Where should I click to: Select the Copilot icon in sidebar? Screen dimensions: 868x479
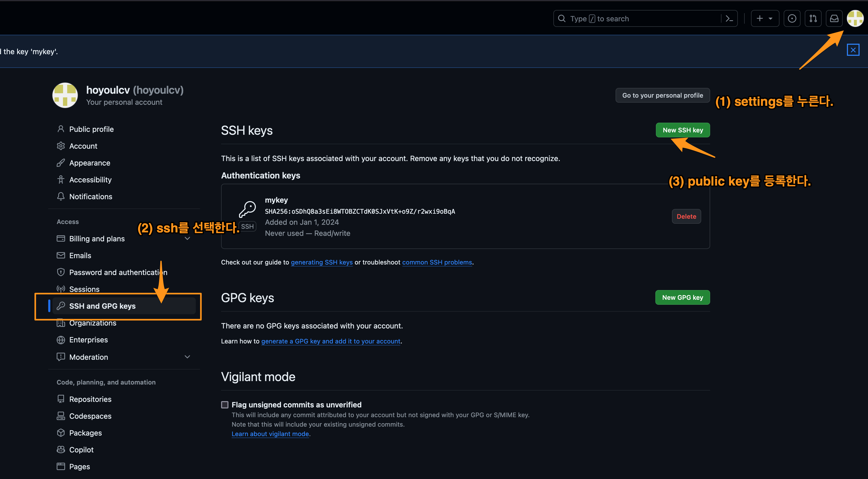point(61,449)
